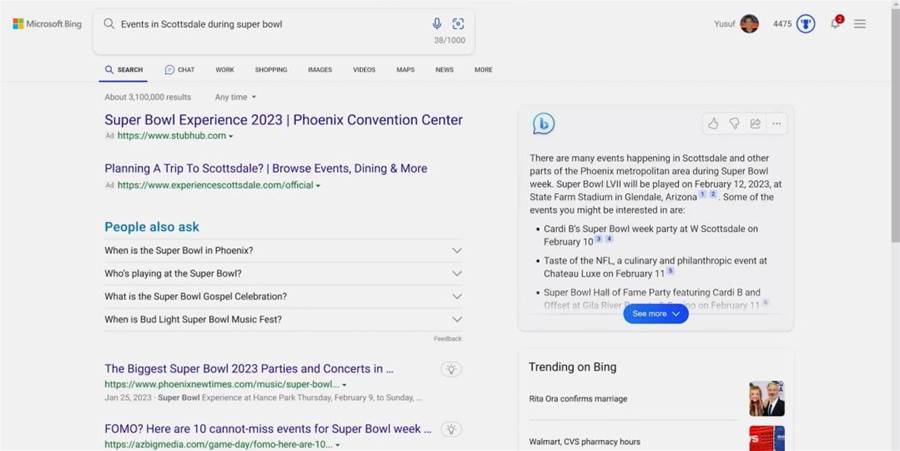The height and width of the screenshot is (451, 900).
Task: Switch to the Chat tab
Action: pos(180,69)
